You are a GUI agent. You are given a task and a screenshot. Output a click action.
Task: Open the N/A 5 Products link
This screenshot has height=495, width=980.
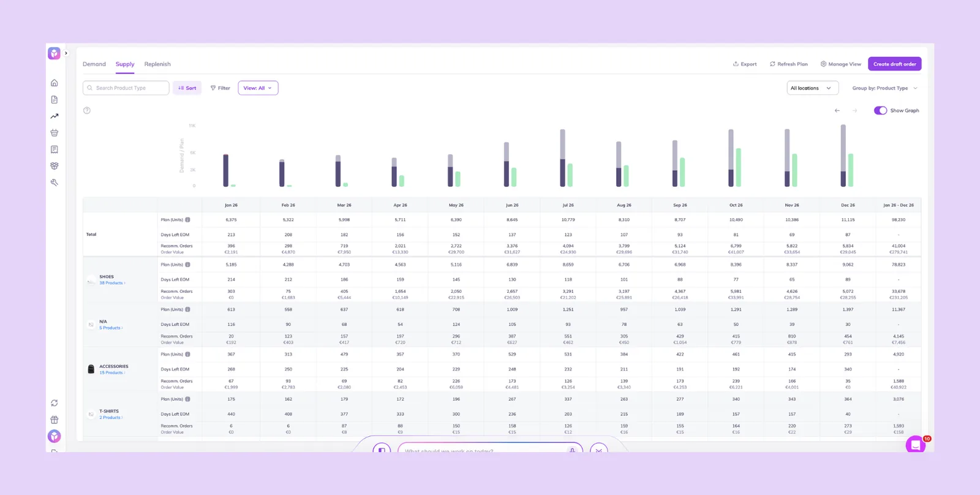(x=111, y=328)
